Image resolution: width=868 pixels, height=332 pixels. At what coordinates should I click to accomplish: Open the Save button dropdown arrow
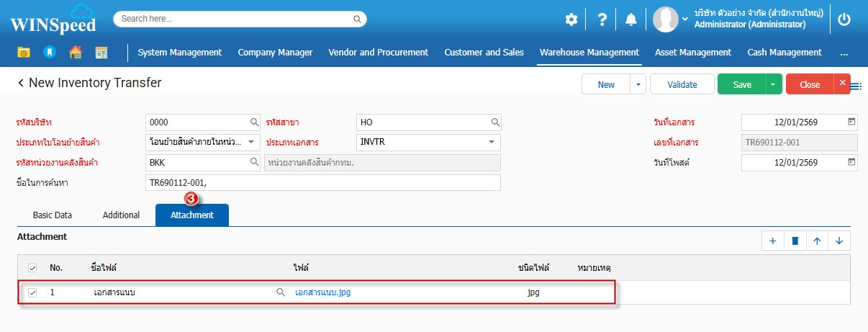[x=773, y=84]
